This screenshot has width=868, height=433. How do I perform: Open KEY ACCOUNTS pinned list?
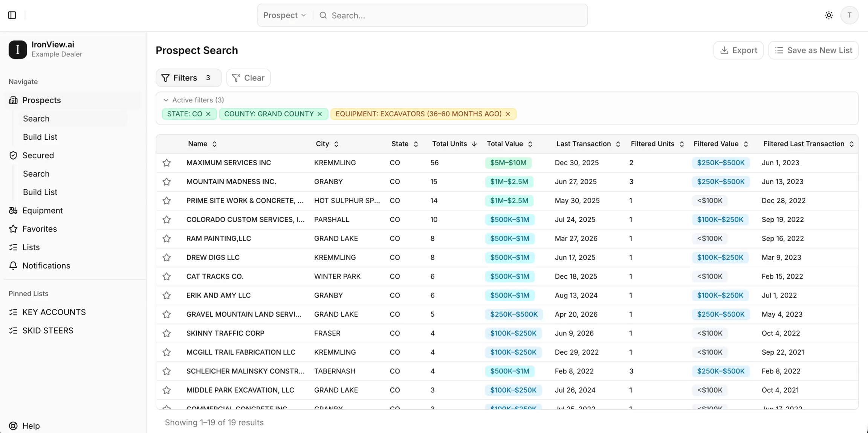pos(73,312)
